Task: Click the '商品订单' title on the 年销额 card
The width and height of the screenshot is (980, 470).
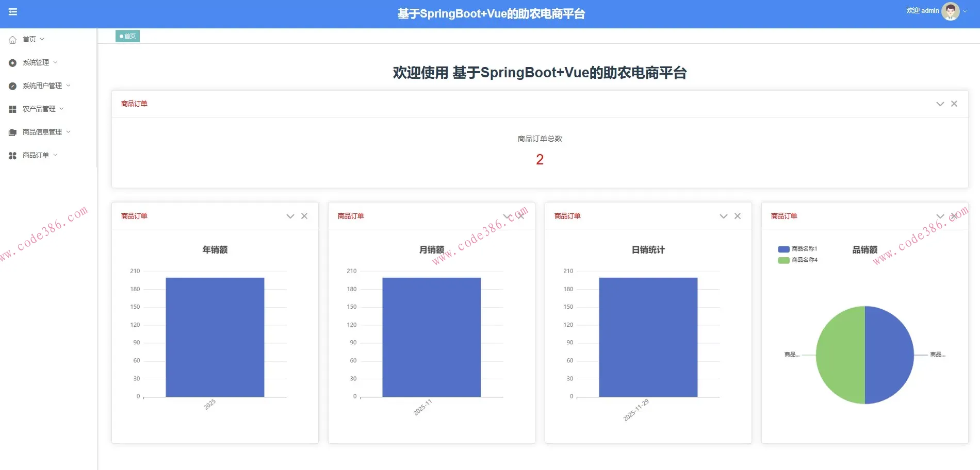Action: pos(134,216)
